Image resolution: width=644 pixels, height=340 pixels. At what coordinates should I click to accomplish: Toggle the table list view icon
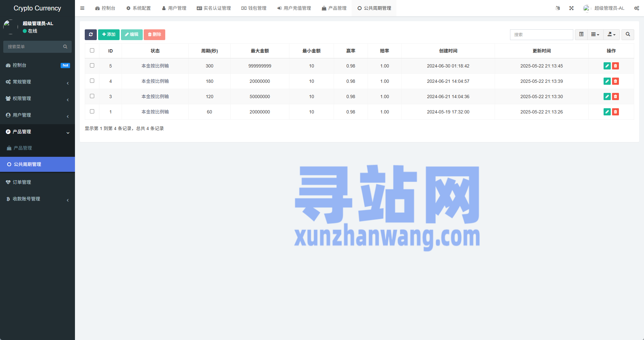tap(581, 35)
